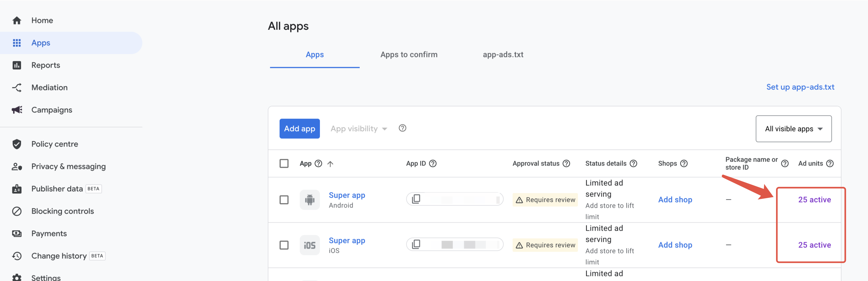Open the Approval status help icon
The width and height of the screenshot is (868, 281).
point(567,164)
